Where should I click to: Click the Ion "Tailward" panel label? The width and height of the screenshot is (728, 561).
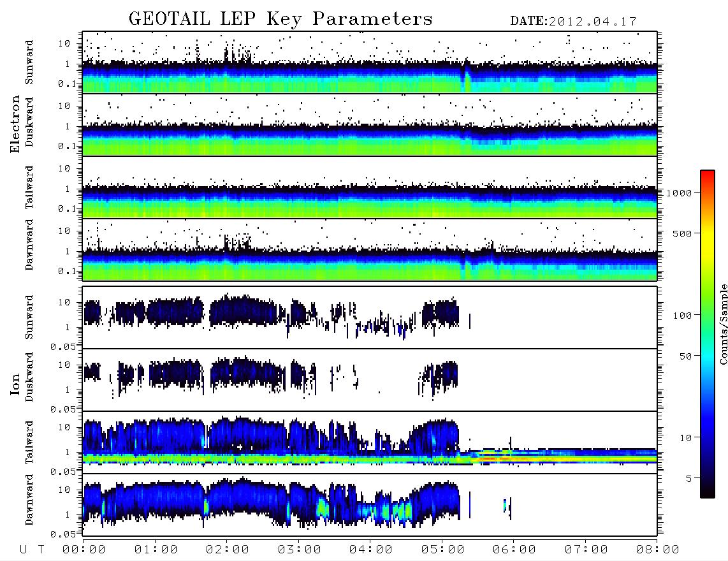point(29,442)
